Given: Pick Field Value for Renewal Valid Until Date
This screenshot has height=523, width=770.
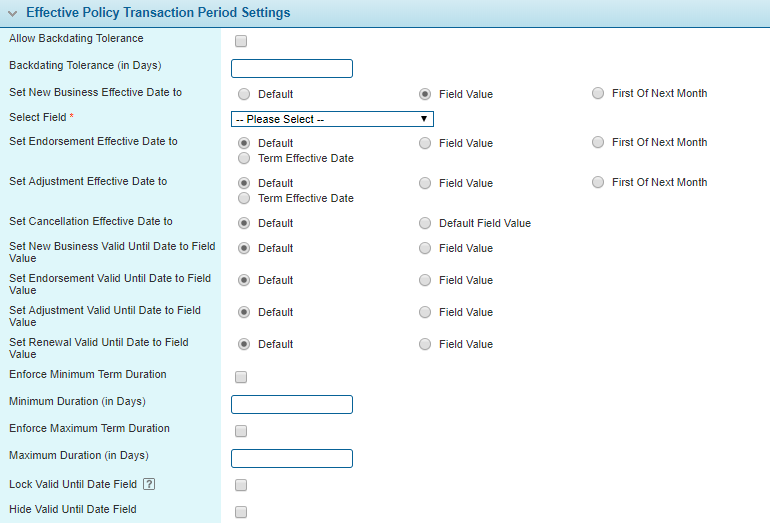Looking at the screenshot, I should [x=425, y=344].
